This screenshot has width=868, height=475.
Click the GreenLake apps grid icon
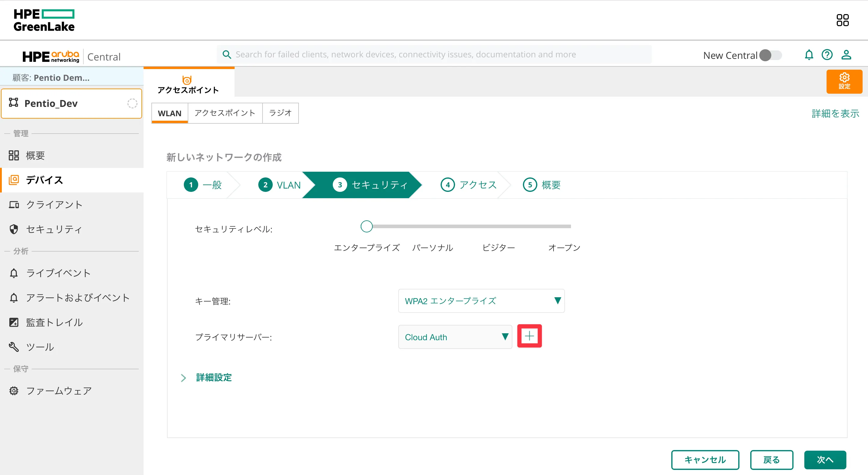pyautogui.click(x=843, y=20)
